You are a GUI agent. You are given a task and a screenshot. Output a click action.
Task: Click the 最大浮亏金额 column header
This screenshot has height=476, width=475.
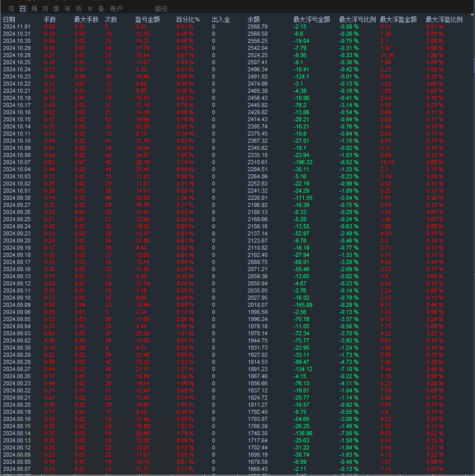[x=312, y=20]
